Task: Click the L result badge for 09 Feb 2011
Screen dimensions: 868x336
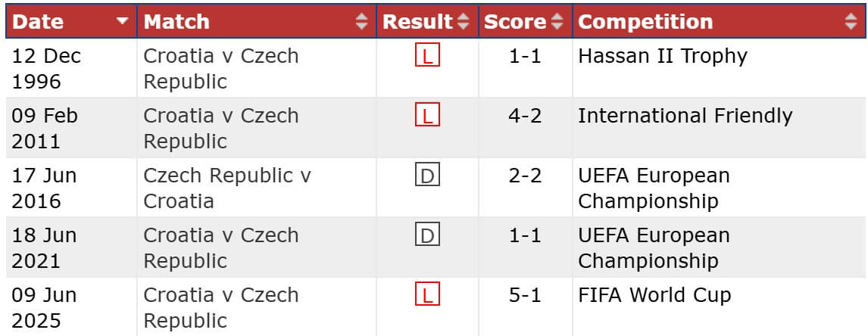Action: click(427, 116)
